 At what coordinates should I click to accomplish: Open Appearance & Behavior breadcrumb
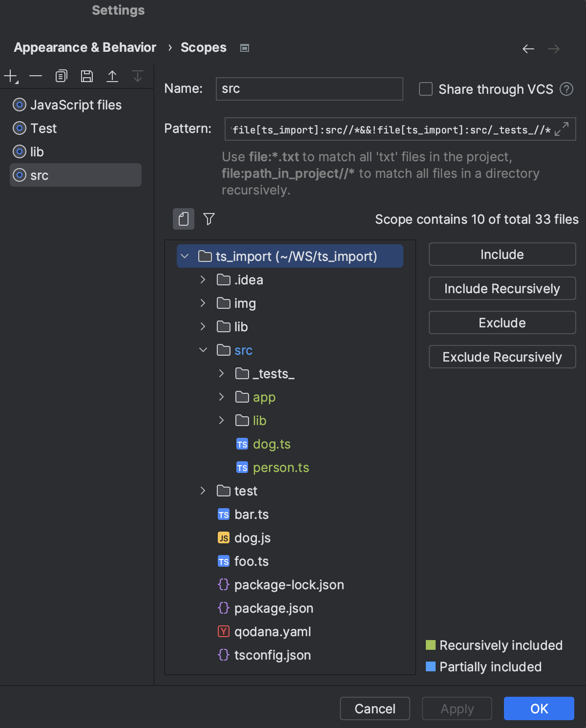84,47
